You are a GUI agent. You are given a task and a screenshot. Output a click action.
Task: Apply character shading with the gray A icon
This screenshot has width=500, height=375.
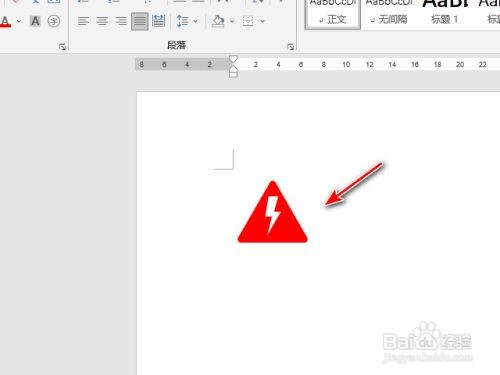pyautogui.click(x=35, y=21)
